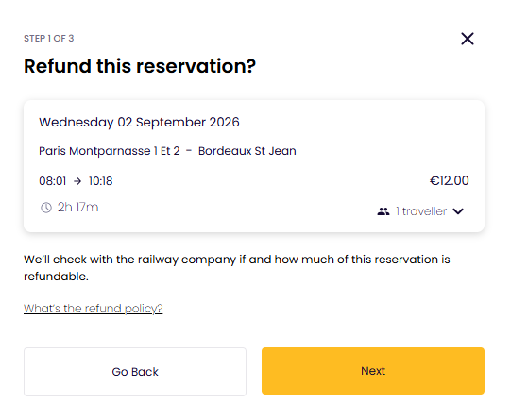Click the clock duration icon

click(x=46, y=208)
